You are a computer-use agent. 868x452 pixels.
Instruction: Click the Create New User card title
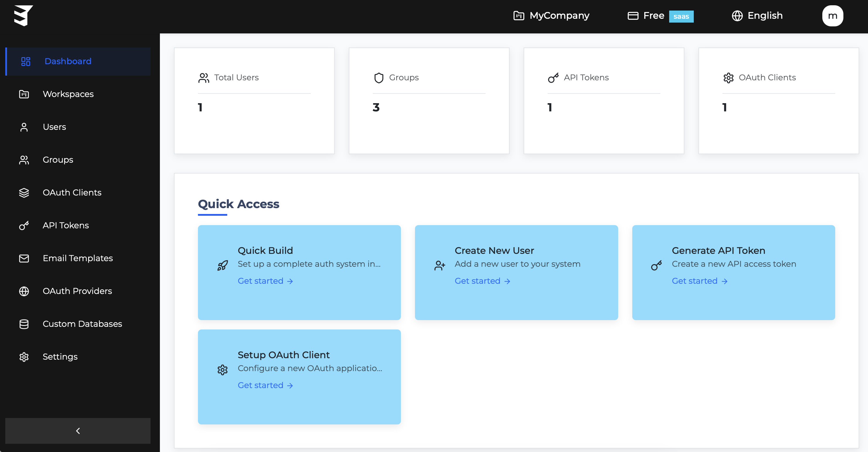point(494,251)
